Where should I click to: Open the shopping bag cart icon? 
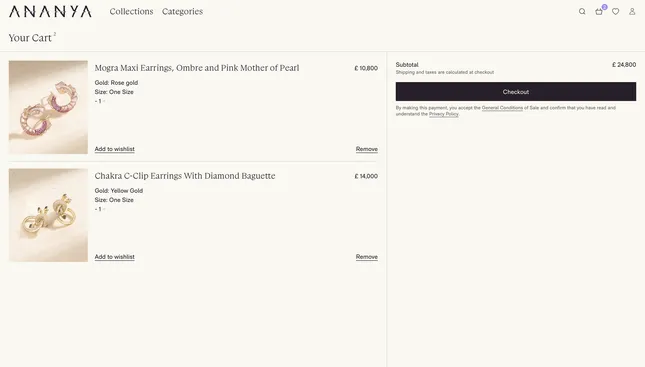coord(599,12)
